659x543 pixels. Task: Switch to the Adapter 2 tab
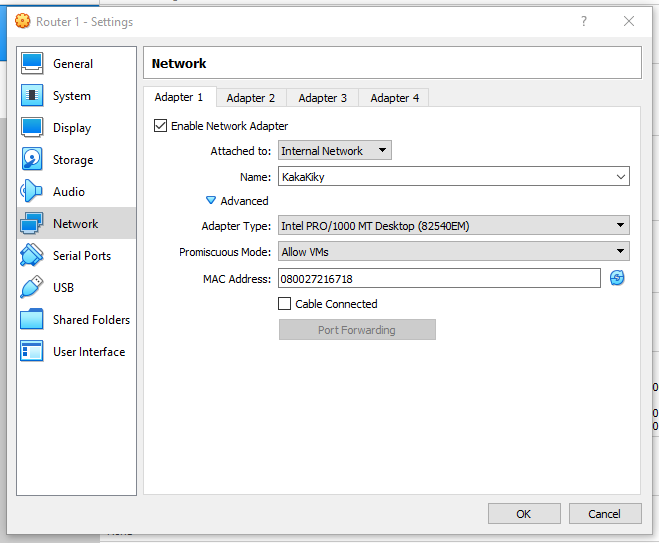[x=251, y=98]
